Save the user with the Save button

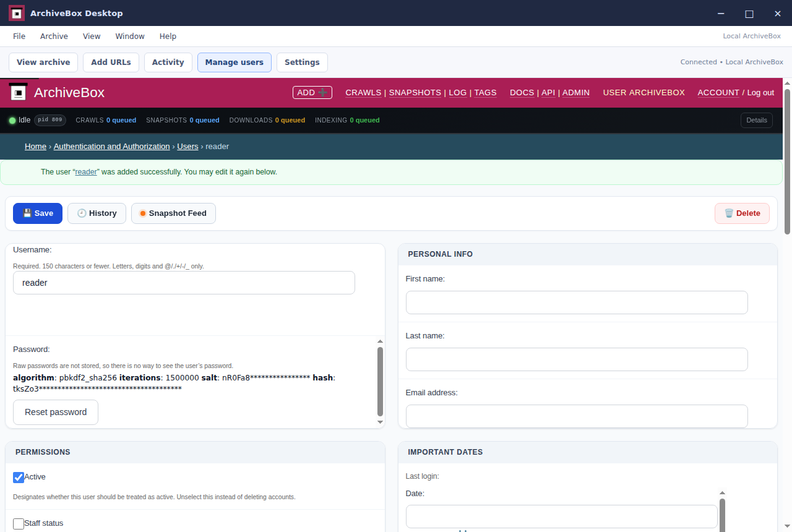38,213
